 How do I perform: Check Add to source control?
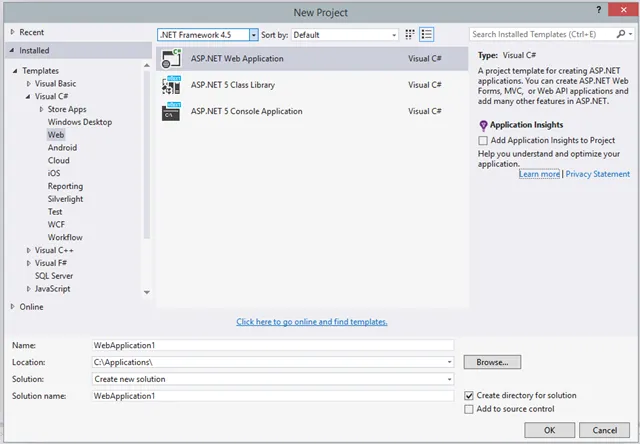coord(470,409)
